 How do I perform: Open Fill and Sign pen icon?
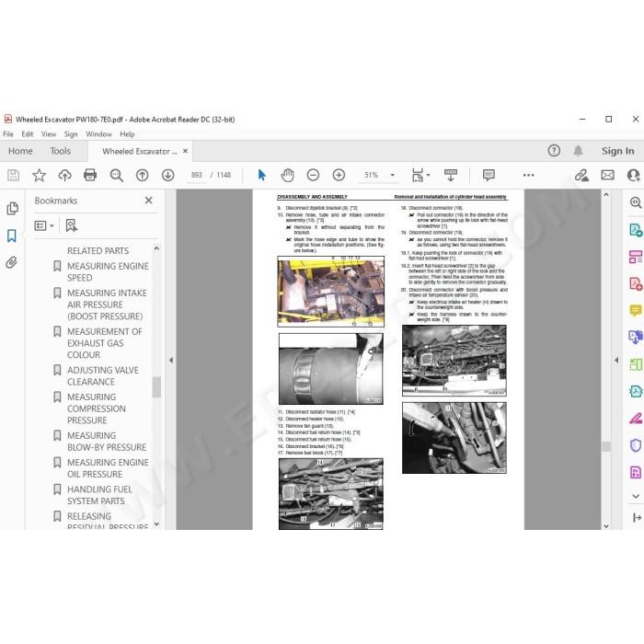(581, 176)
